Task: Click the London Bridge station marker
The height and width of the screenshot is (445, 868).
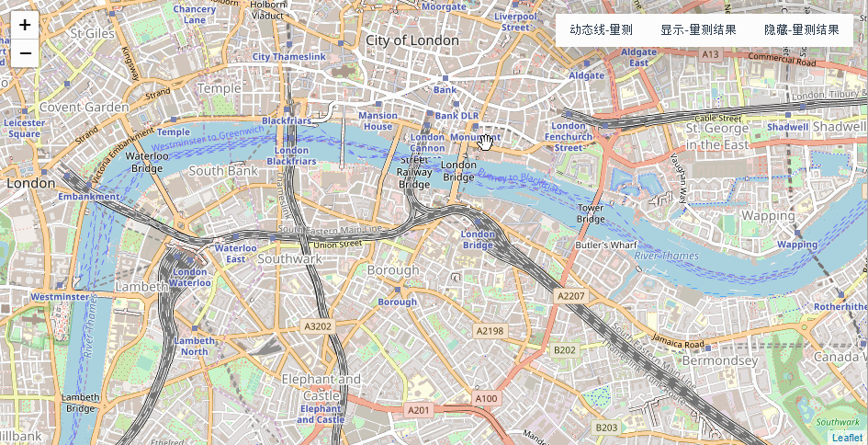Action: click(x=478, y=221)
